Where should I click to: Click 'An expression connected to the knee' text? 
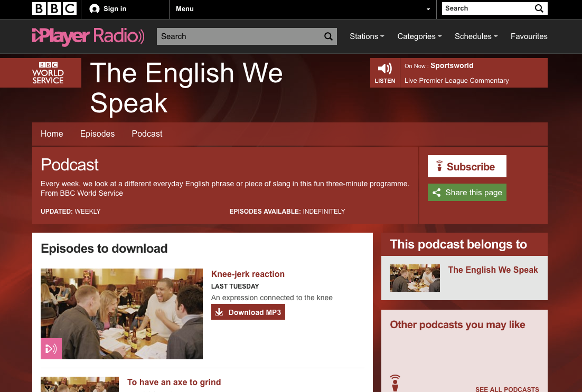pos(271,298)
